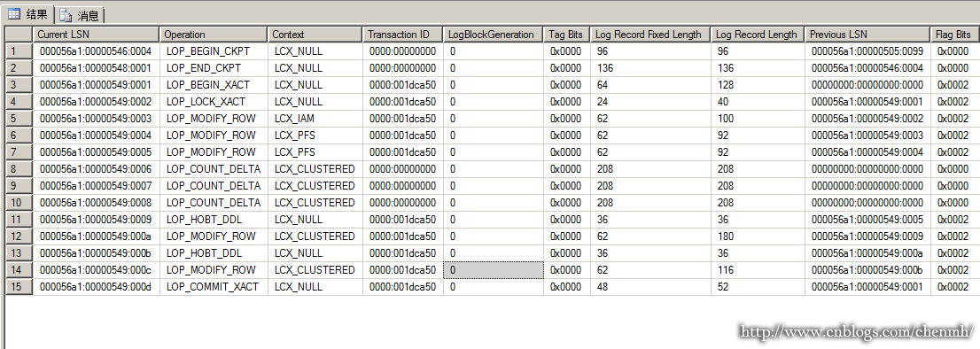This screenshot has height=349, width=980.
Task: Select row header number 3
Action: coord(19,85)
